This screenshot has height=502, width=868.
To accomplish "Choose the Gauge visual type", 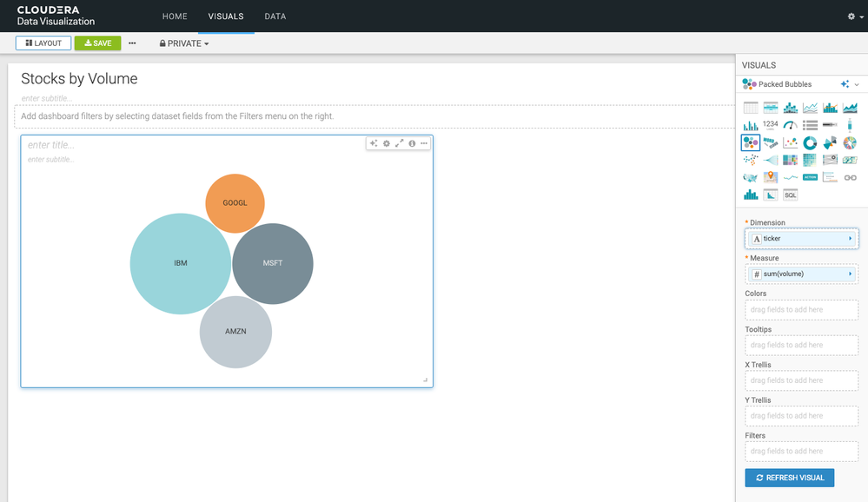I will (x=791, y=126).
